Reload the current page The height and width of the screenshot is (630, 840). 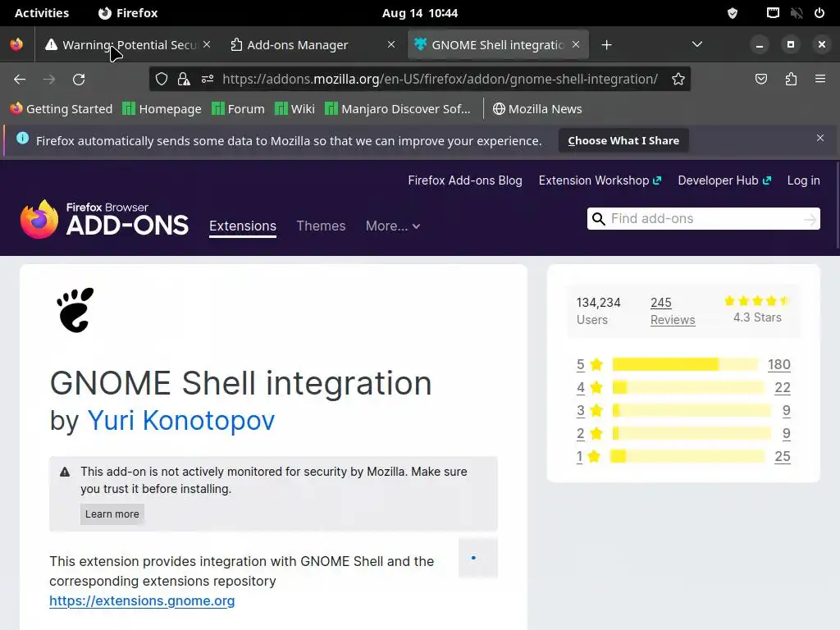coord(79,80)
